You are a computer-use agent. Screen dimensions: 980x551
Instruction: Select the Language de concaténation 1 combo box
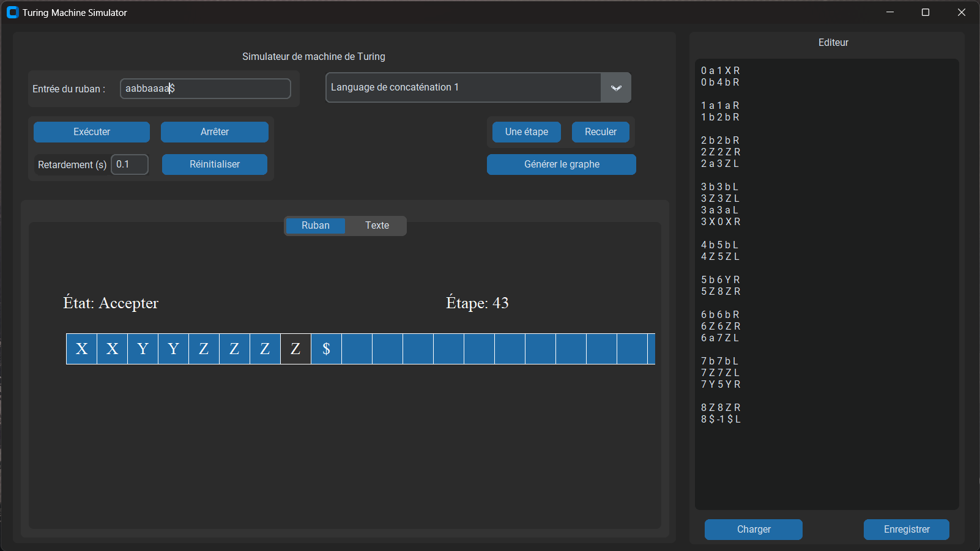[x=478, y=87]
